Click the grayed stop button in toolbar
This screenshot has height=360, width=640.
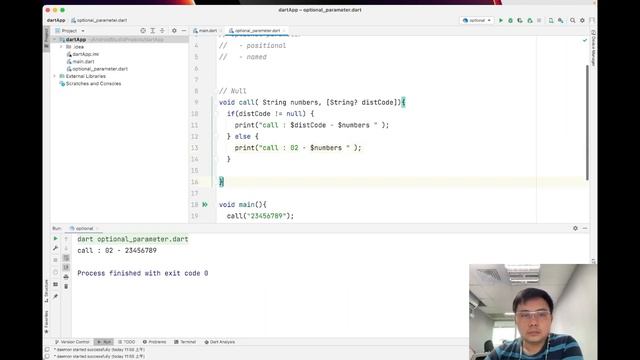[539, 20]
